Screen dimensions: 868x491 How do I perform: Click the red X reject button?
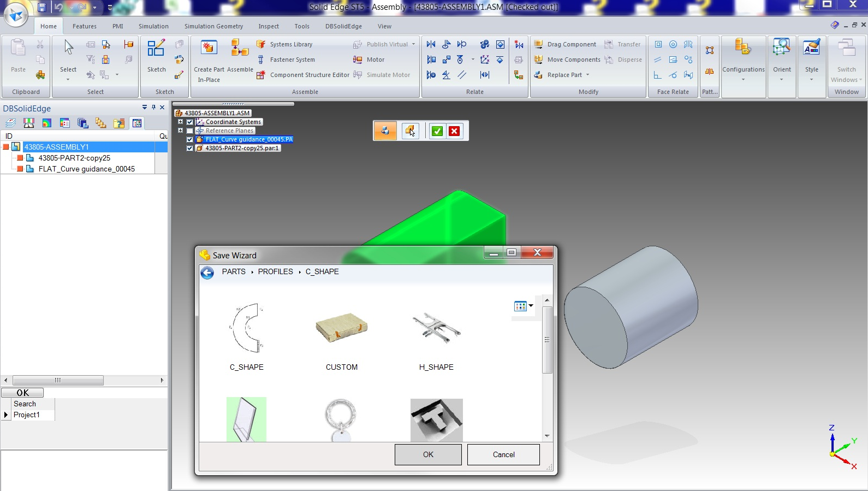(454, 131)
